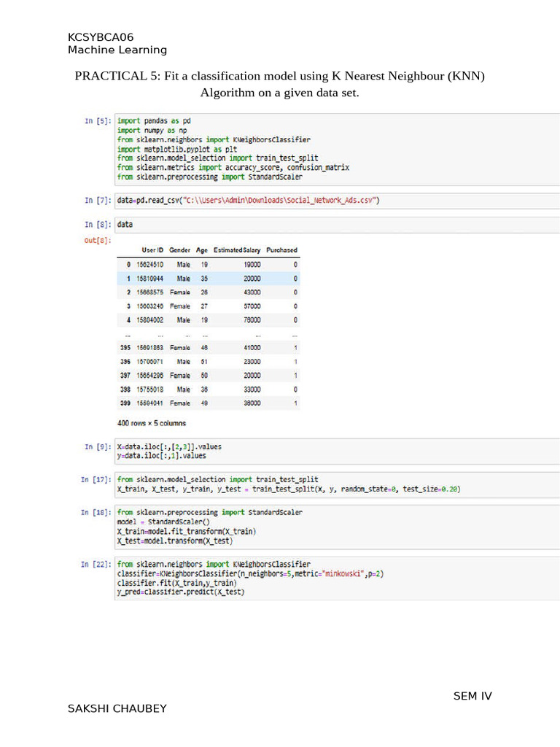Viewport: 560px width, 747px height.
Task: Click the KCSYBCA06 header text
Action: 101,37
